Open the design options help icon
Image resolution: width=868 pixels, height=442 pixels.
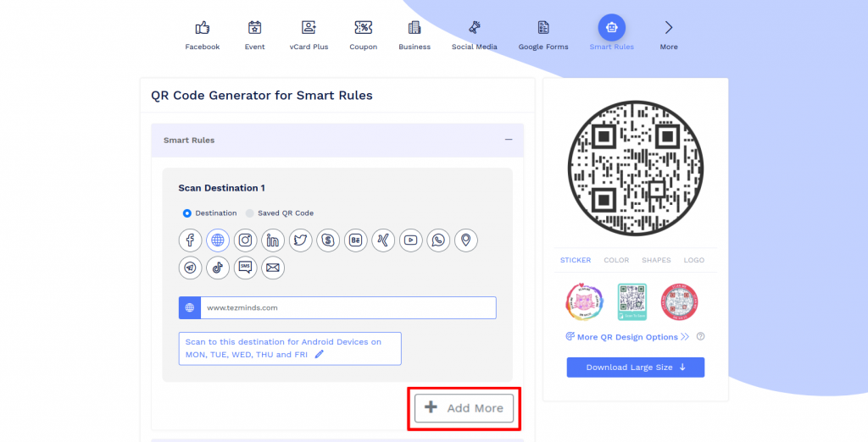[x=700, y=336]
